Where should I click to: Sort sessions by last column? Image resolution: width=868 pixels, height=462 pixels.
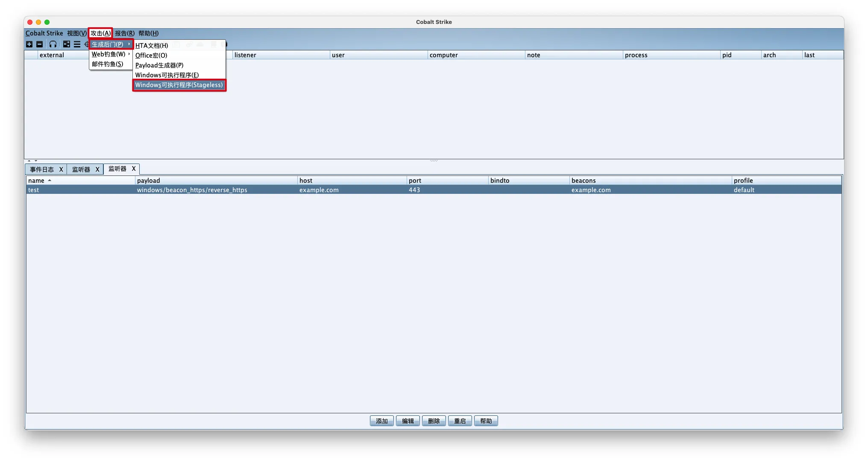pyautogui.click(x=823, y=55)
